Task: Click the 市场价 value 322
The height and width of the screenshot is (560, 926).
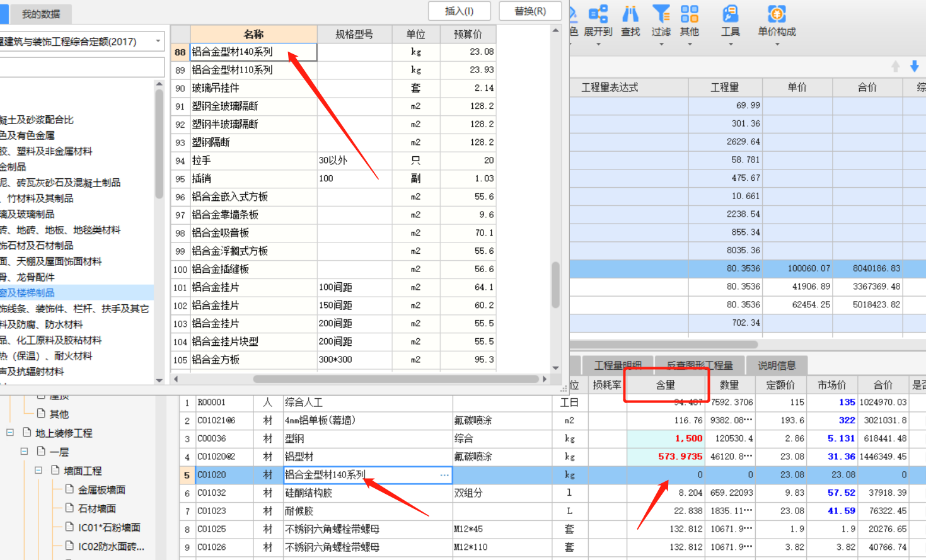Action: (847, 420)
